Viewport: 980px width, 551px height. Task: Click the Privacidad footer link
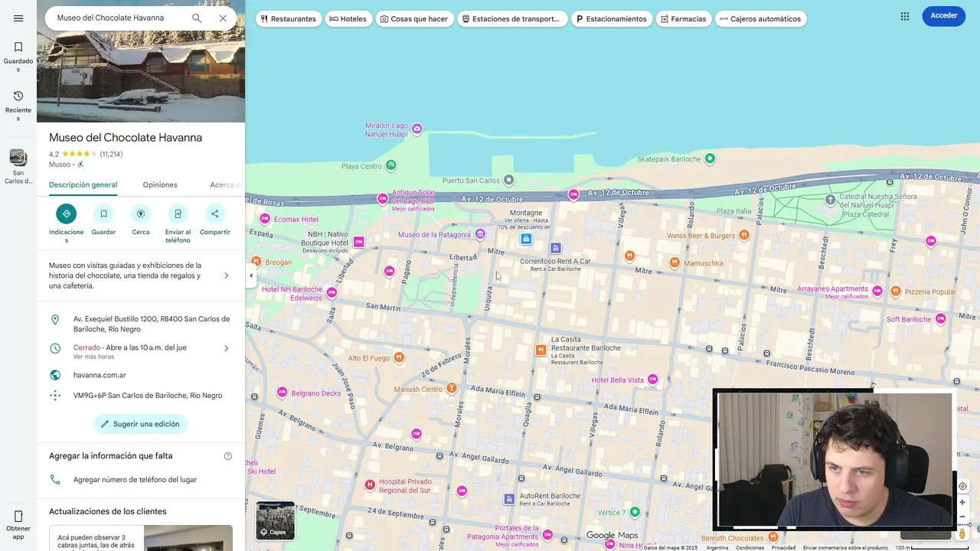coord(783,548)
